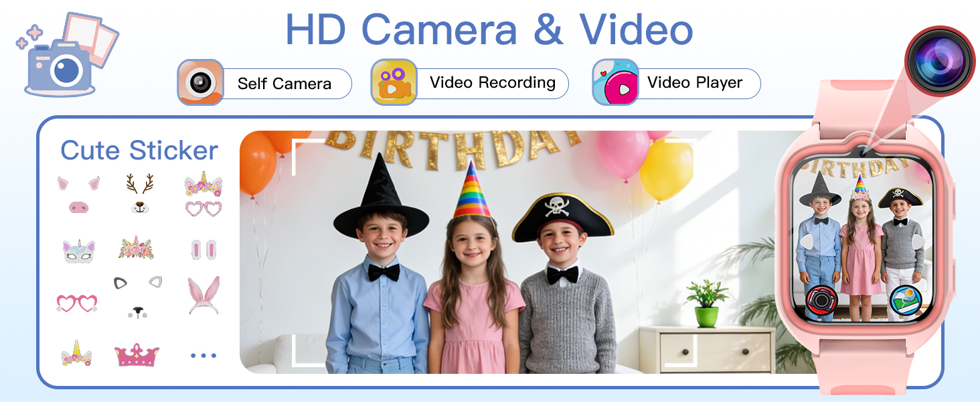Image resolution: width=980 pixels, height=402 pixels.
Task: Apply the floral unicorn crown sticker
Action: click(x=137, y=248)
